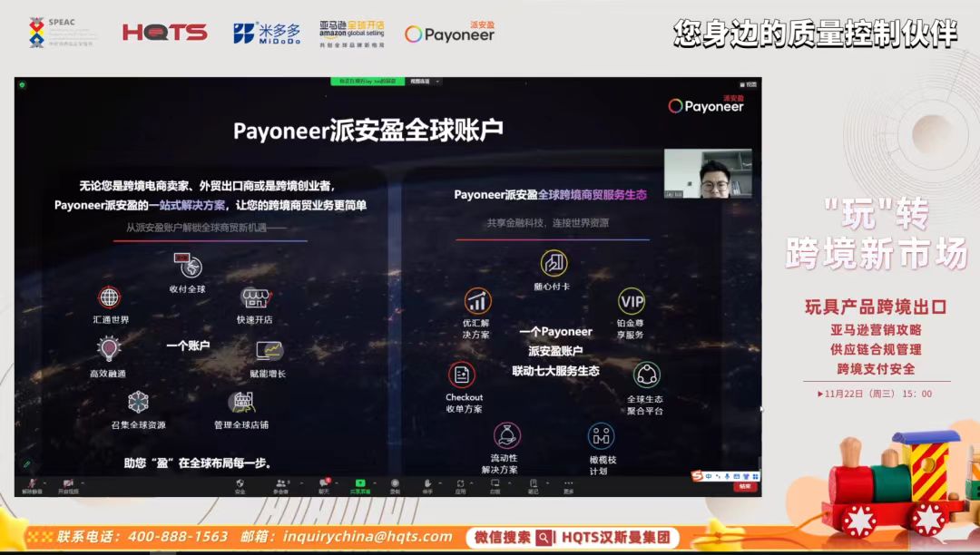This screenshot has width=980, height=555.
Task: Click the 收付全球 globe icon on slide
Action: 188,266
